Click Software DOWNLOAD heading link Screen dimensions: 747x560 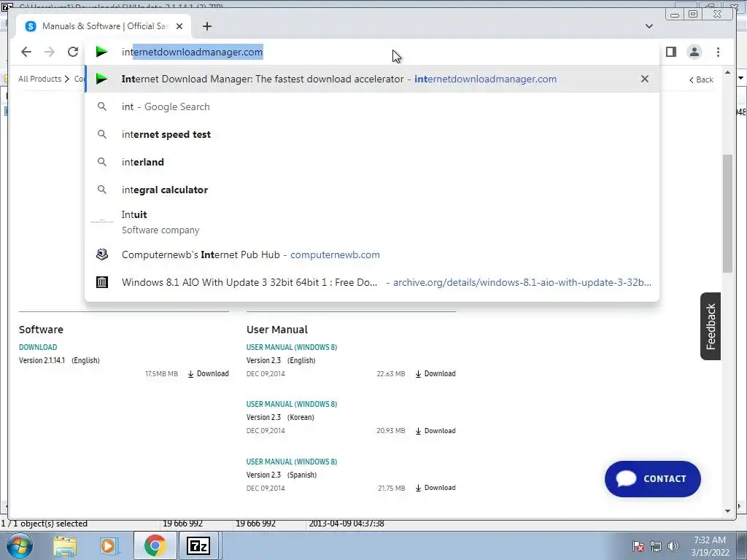(38, 347)
